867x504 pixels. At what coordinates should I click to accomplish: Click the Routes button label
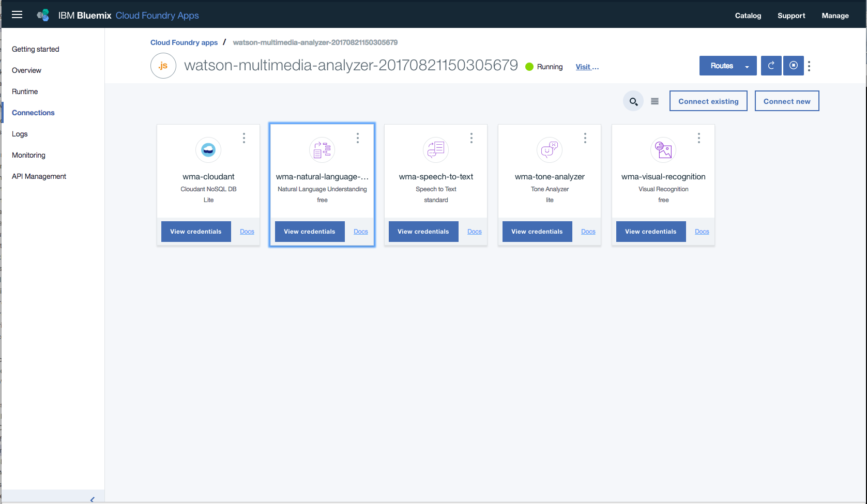(722, 66)
